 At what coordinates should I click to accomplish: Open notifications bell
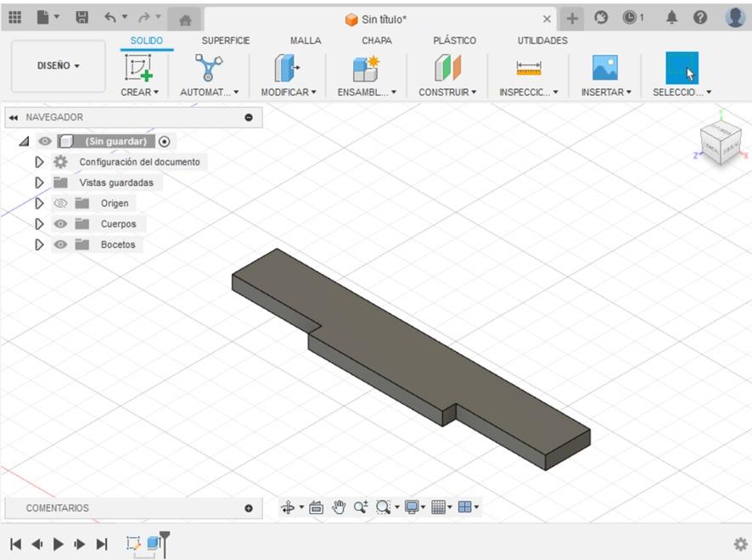point(671,18)
